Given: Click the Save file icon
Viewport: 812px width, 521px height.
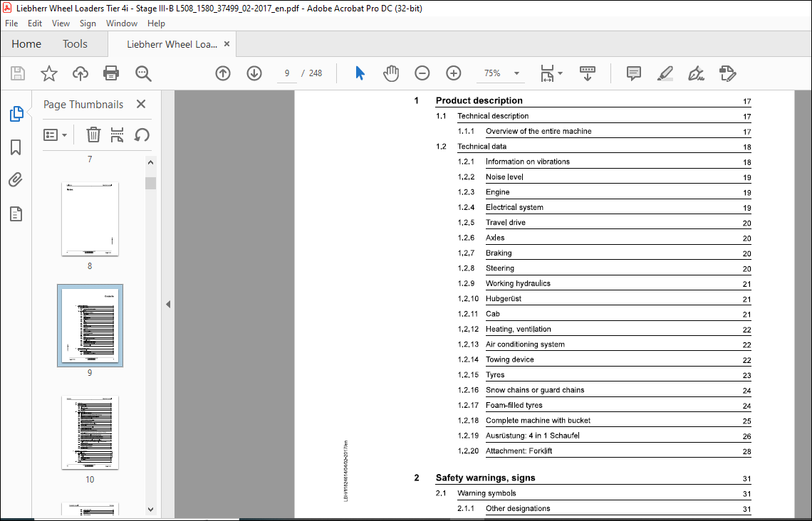Looking at the screenshot, I should [x=18, y=73].
